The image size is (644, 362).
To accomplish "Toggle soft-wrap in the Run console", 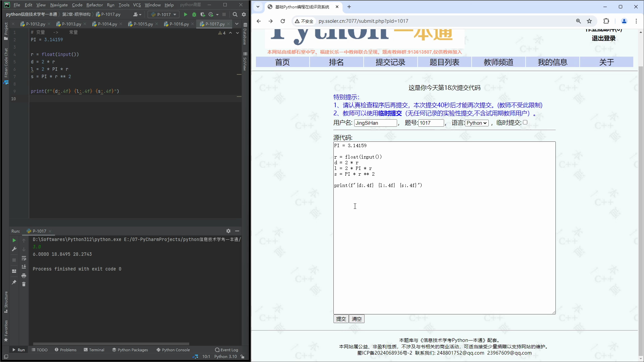I will click(x=24, y=258).
